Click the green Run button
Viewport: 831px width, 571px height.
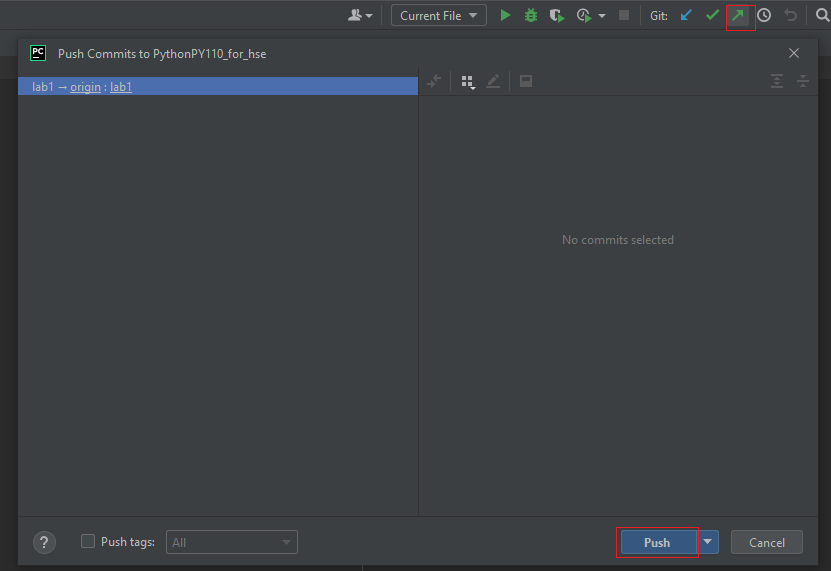(505, 16)
